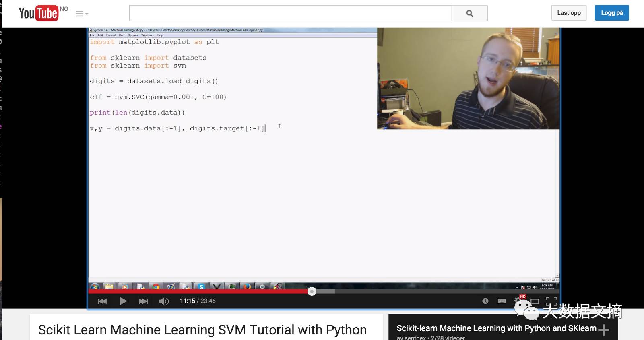Open the YouTube guide menu dropdown
The height and width of the screenshot is (340, 644).
pyautogui.click(x=82, y=14)
